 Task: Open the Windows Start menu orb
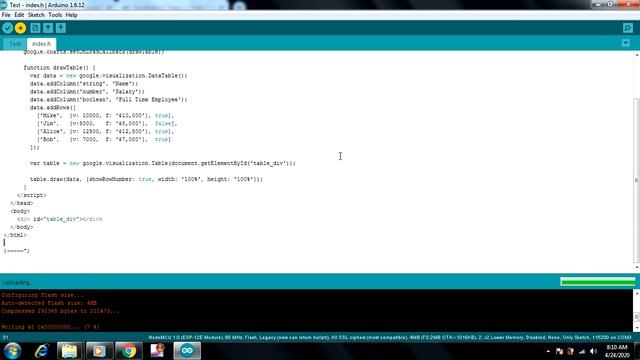point(13,351)
